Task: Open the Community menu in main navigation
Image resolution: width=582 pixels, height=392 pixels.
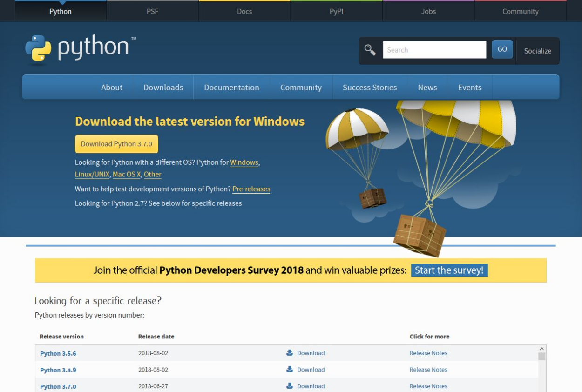Action: point(301,88)
